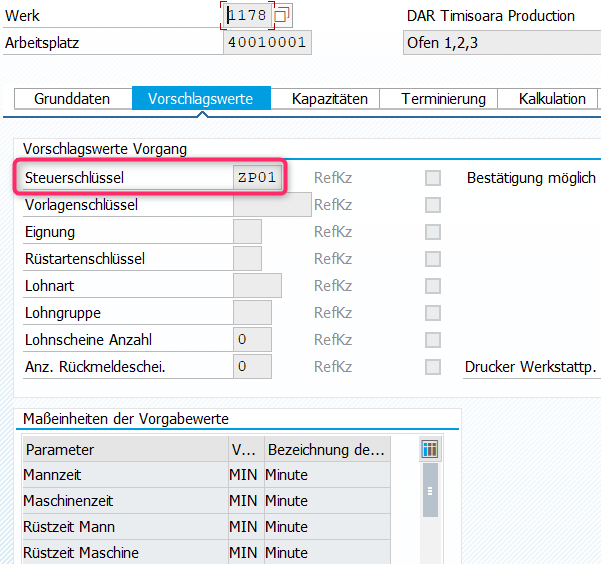Select the Arbeitsplatz field with 40010001

267,43
